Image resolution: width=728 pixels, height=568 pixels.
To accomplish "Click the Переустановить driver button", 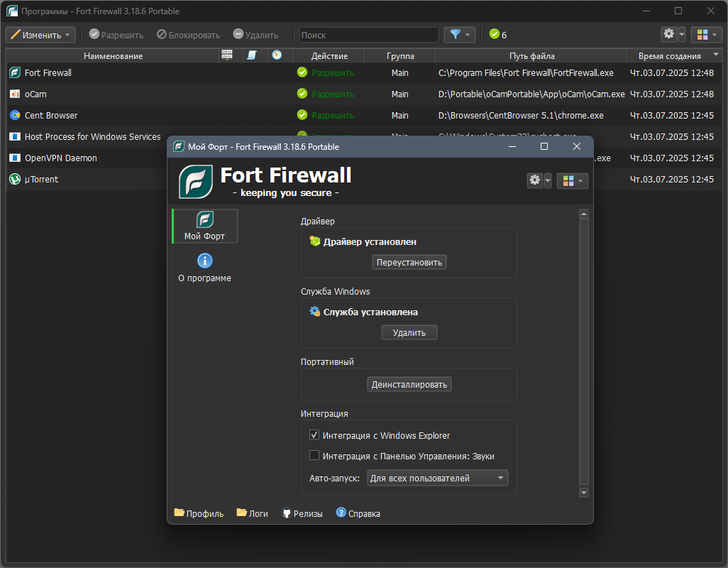I will click(409, 263).
